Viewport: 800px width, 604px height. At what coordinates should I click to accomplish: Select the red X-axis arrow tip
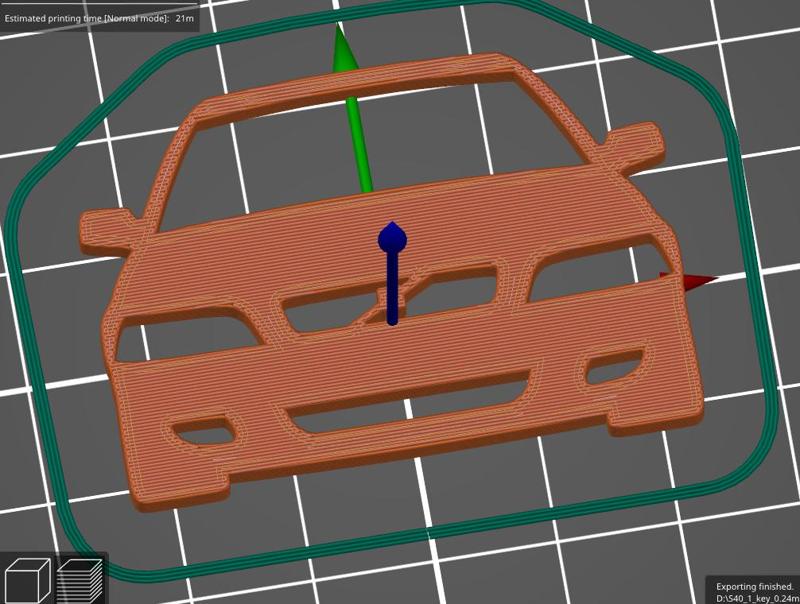tap(688, 281)
